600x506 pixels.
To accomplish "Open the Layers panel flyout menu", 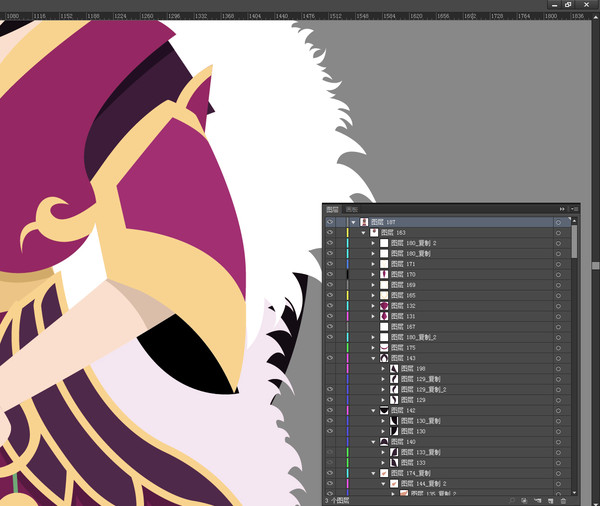I will [575, 209].
